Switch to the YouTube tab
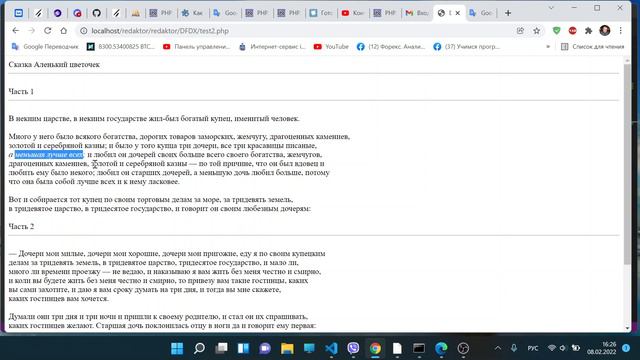 [x=353, y=13]
